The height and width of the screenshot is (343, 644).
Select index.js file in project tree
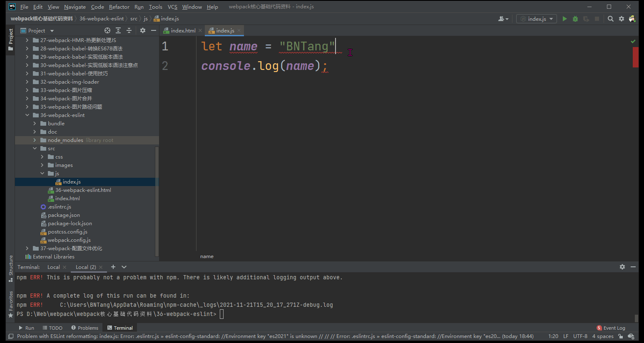[72, 182]
